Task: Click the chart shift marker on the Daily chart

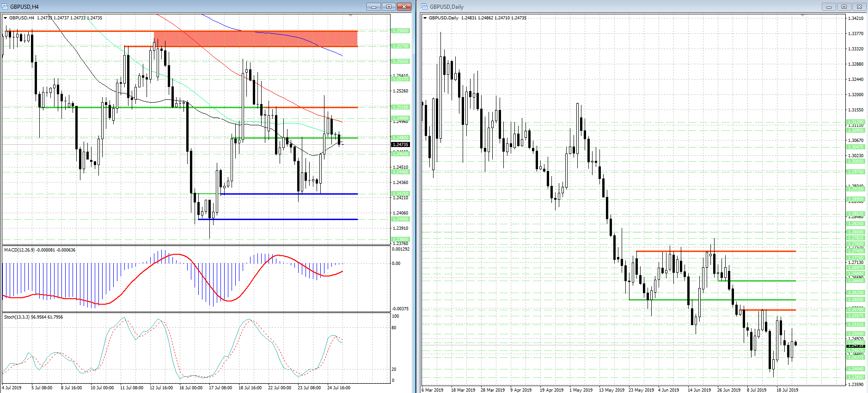Action: [x=802, y=16]
